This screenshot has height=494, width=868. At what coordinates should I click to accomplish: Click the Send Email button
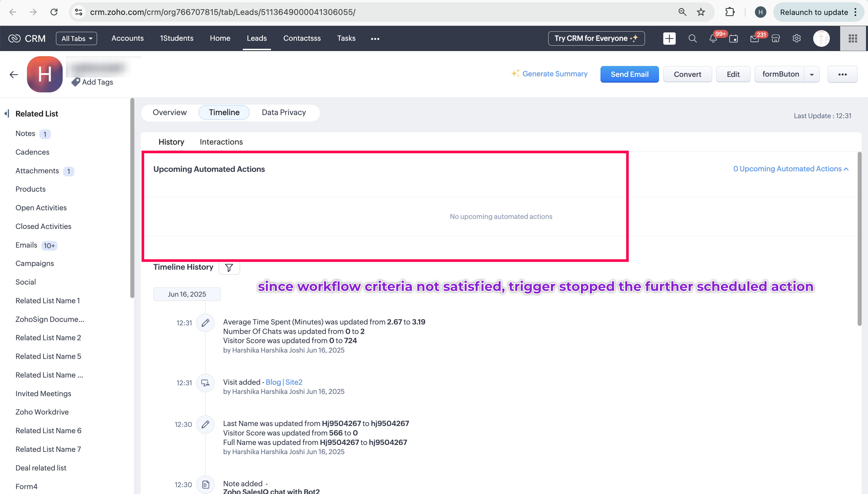[629, 74]
